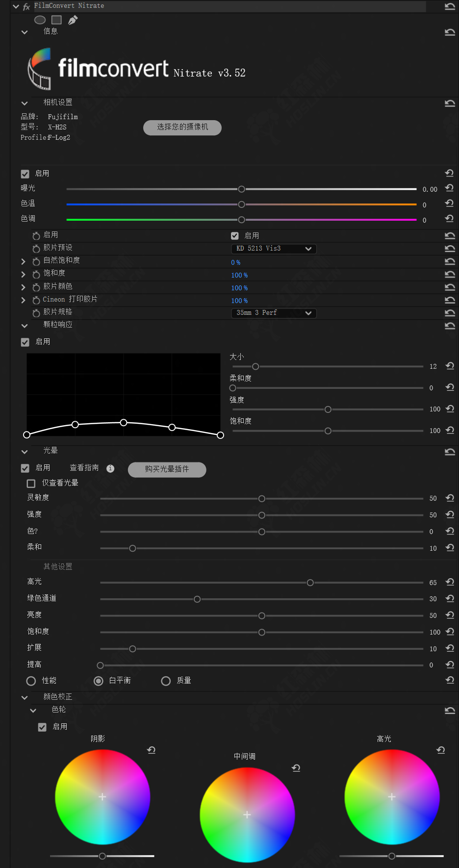
Task: Click the 曝光 exposure slider handle
Action: (241, 189)
